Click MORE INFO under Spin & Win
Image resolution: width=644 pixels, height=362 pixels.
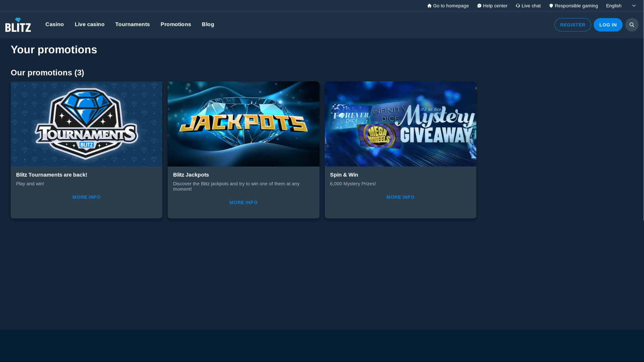tap(400, 197)
